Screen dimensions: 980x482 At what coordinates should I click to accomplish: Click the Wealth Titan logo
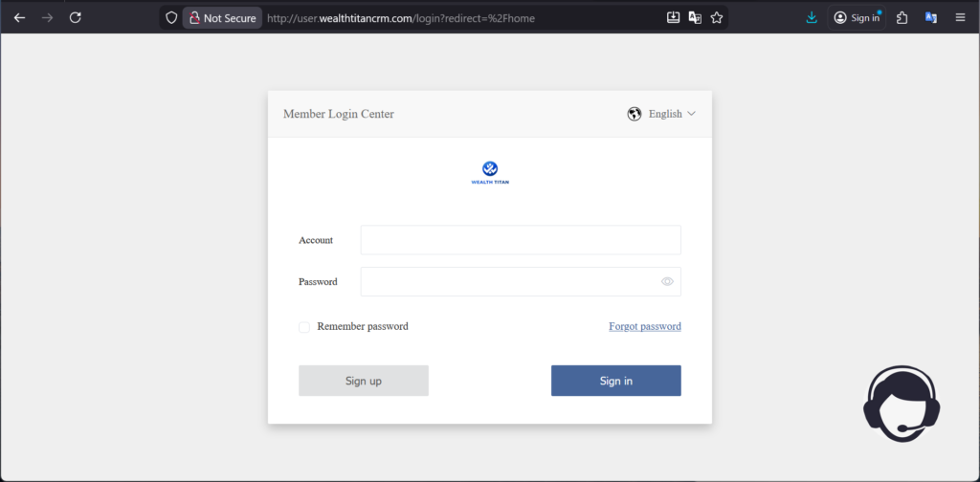(490, 172)
